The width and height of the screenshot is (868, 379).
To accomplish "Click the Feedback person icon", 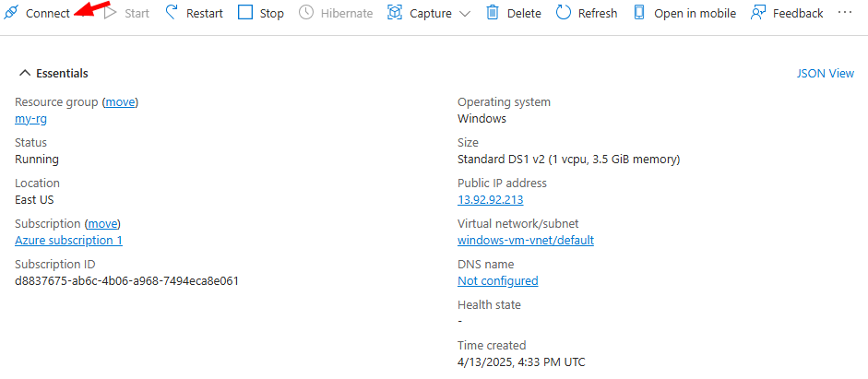I will click(x=758, y=13).
